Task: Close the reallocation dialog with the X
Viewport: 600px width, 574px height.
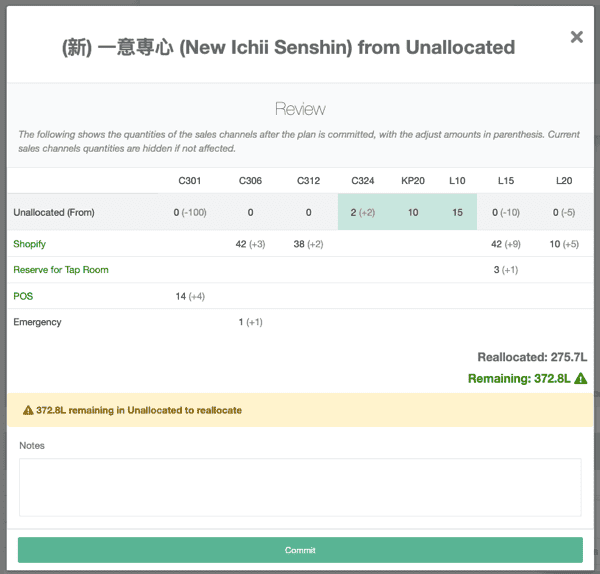Action: click(x=576, y=37)
